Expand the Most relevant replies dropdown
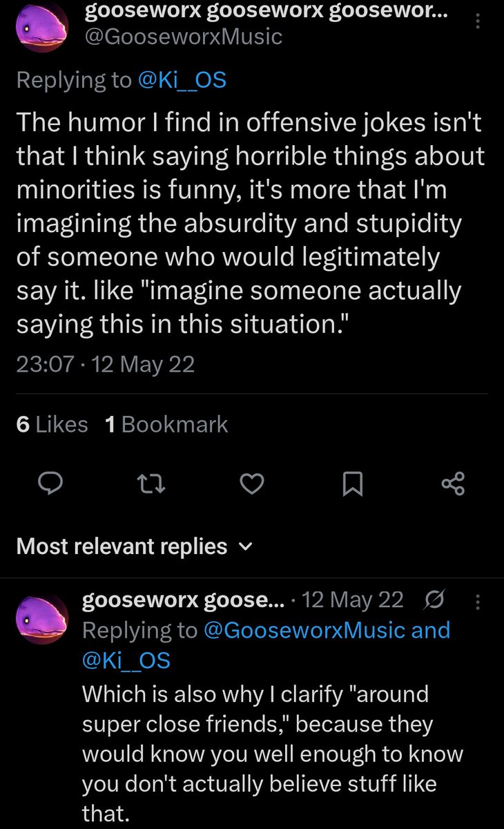 135,546
